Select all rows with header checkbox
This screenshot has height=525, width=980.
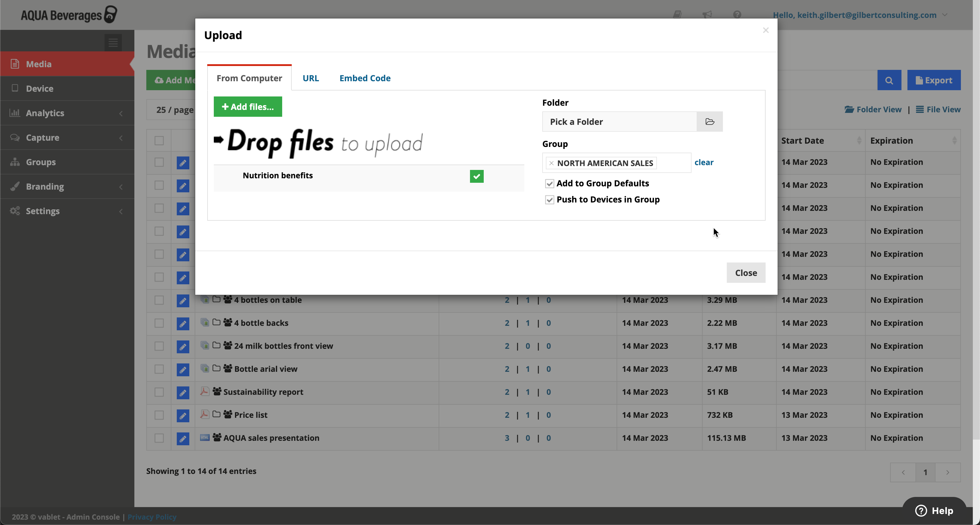pyautogui.click(x=159, y=141)
